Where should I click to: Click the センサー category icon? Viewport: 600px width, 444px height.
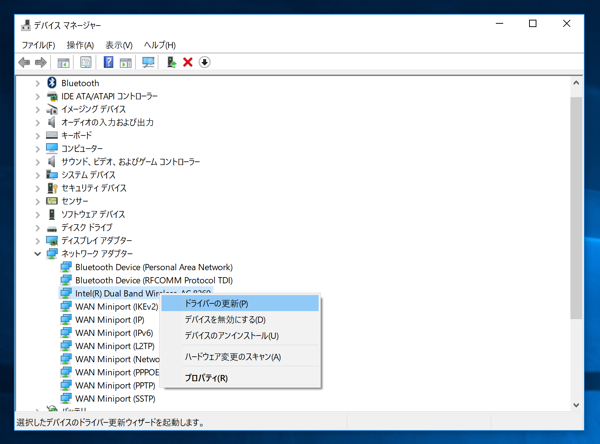[52, 201]
